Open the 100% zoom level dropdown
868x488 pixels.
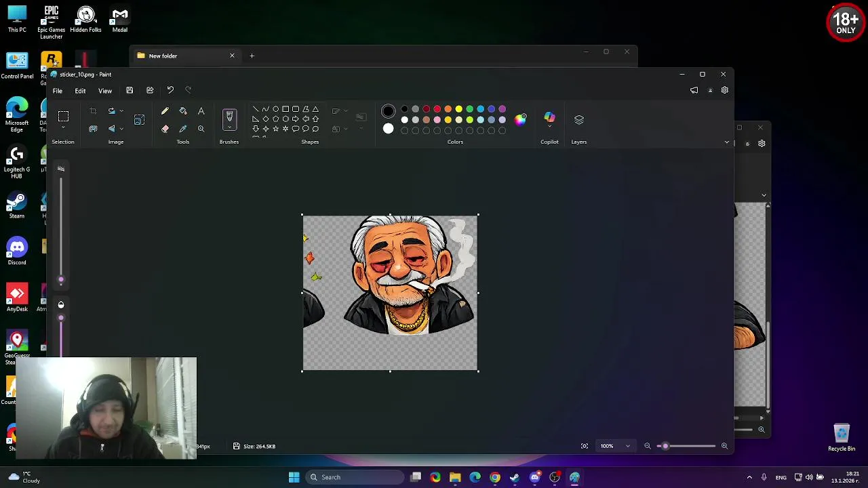(x=615, y=446)
